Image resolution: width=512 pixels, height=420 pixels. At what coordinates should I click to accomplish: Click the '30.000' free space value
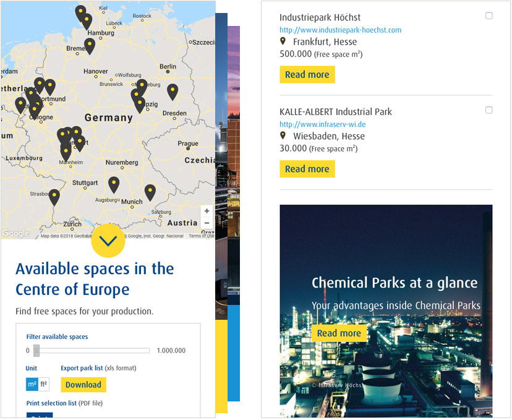point(293,148)
